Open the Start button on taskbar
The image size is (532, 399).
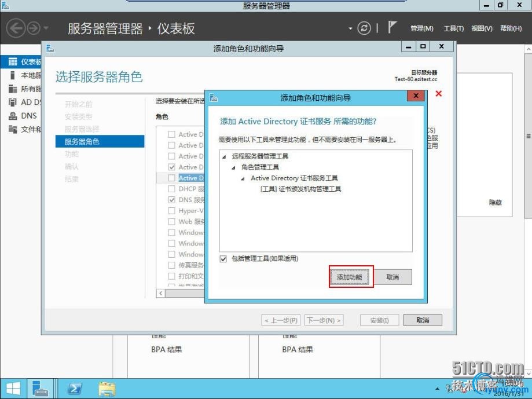tap(13, 389)
